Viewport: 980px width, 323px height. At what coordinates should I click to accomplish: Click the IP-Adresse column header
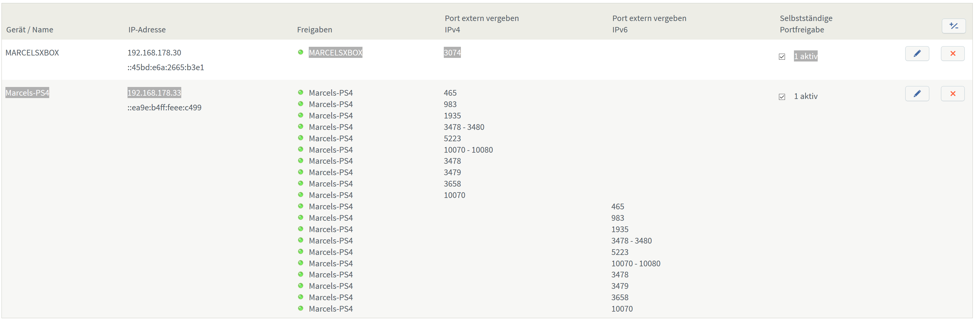click(147, 30)
